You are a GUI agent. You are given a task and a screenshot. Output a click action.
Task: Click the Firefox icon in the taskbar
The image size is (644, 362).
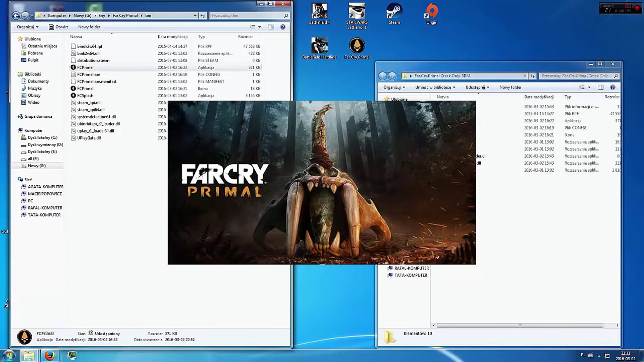point(50,355)
